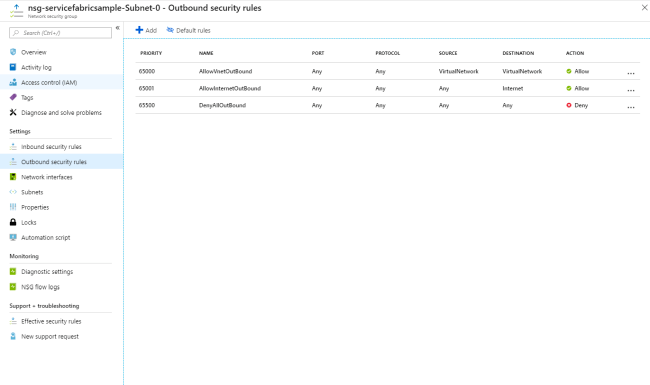Open the DenyAllOutBound rule name

click(222, 105)
